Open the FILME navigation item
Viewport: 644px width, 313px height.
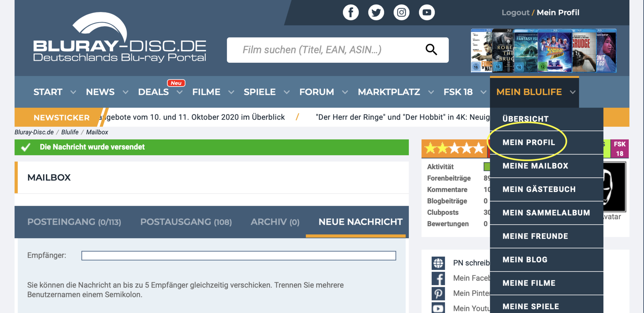206,92
